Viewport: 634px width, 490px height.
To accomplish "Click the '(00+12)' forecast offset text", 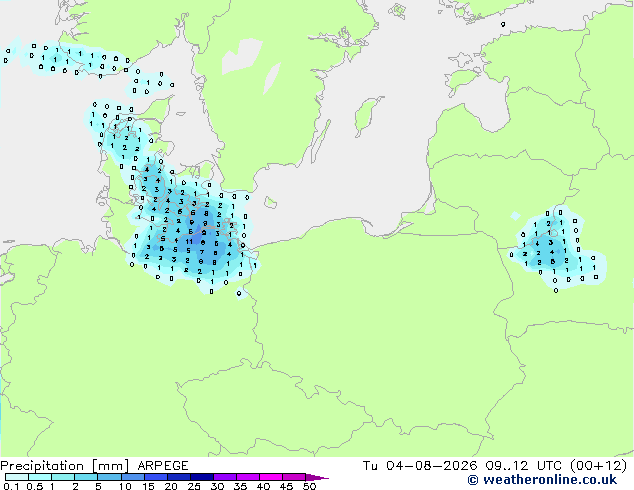I will [598, 466].
